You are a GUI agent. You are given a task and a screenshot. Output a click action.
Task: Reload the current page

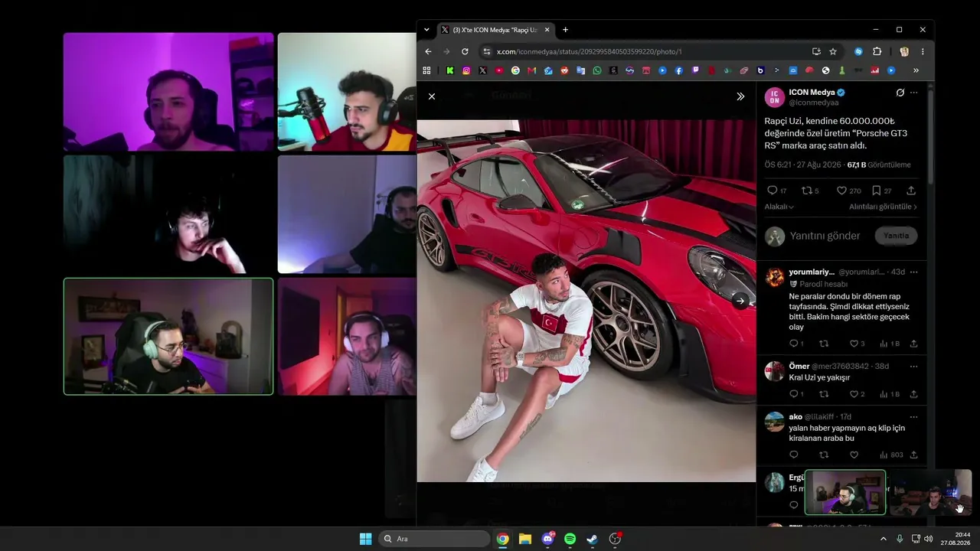pyautogui.click(x=465, y=51)
